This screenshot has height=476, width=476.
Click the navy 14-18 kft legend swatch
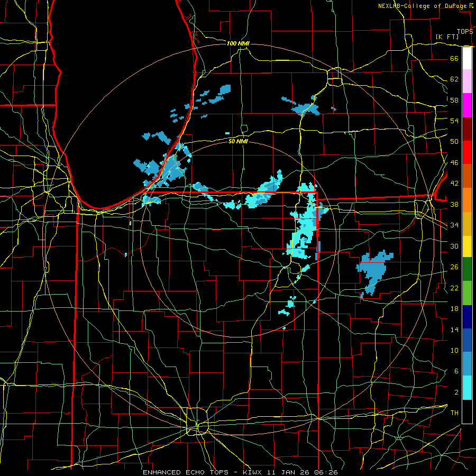coord(467,317)
